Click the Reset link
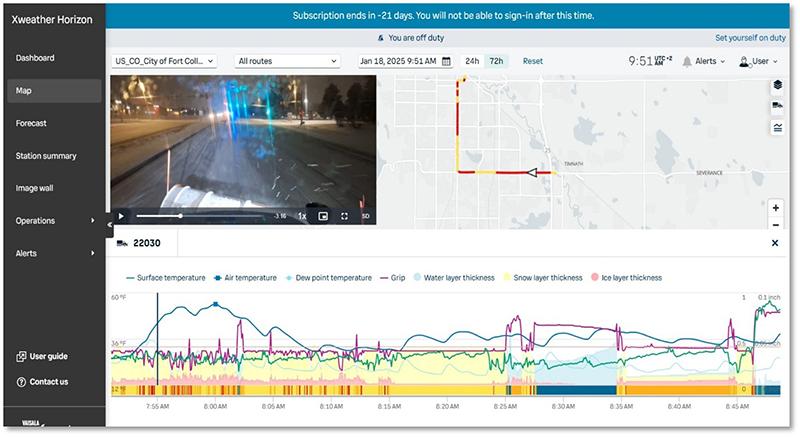 coord(533,61)
